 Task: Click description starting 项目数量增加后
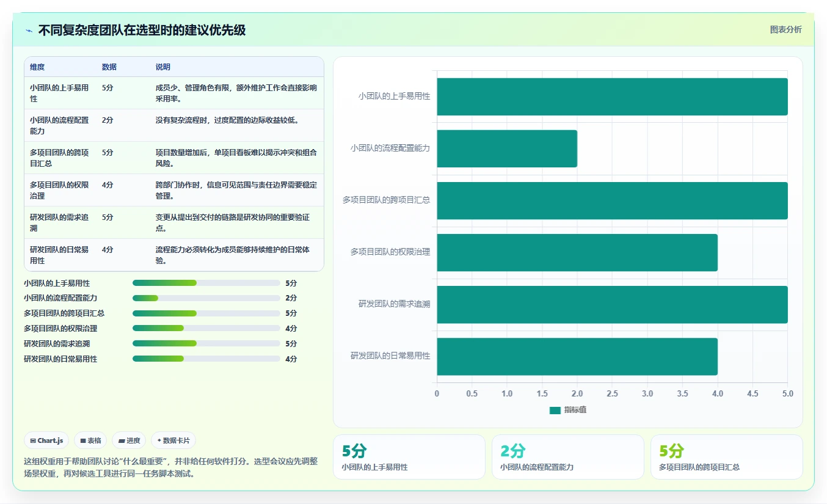(236, 158)
